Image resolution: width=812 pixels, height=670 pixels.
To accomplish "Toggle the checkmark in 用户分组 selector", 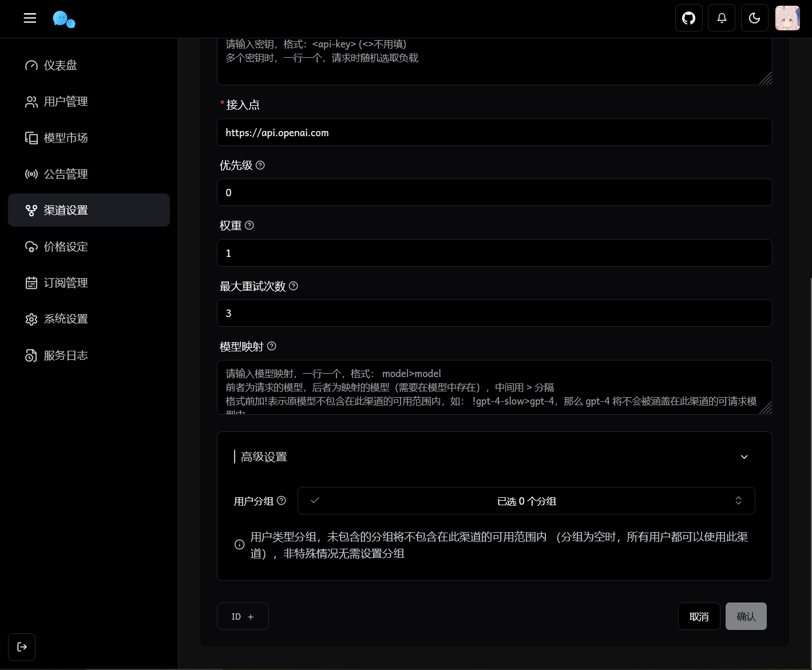I will [x=315, y=500].
